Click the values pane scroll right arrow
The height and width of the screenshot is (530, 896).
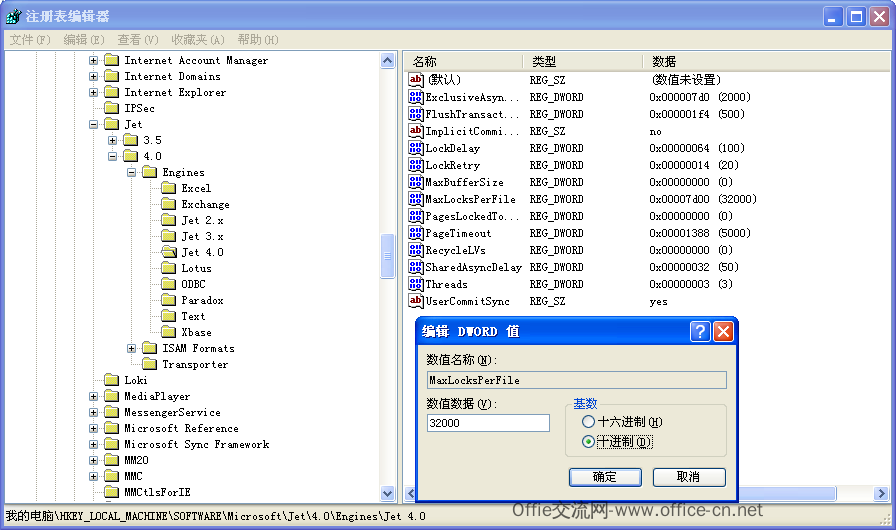pyautogui.click(x=881, y=493)
